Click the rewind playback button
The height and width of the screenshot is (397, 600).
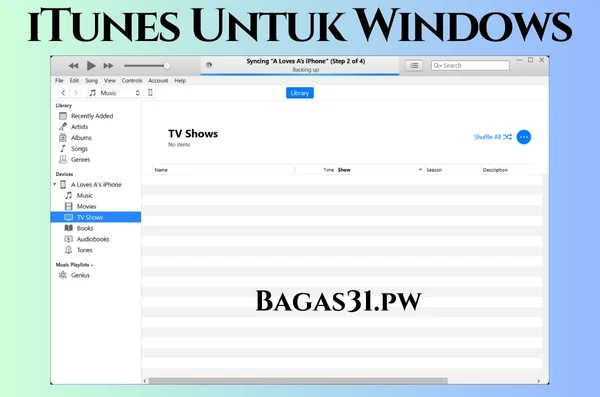point(73,66)
